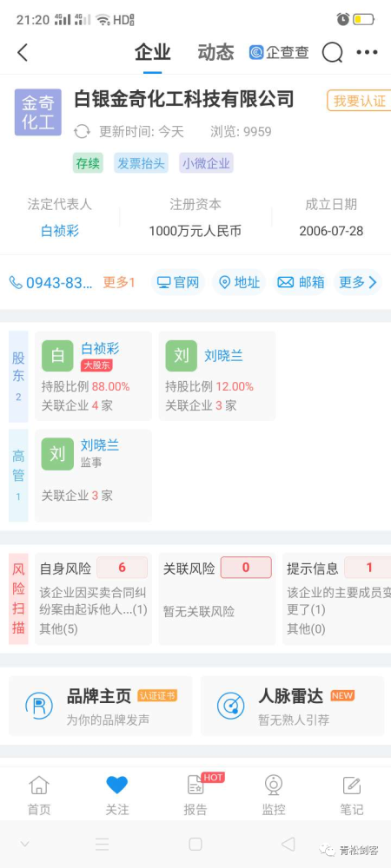
Task: Open the 官网 website button
Action: click(x=178, y=282)
